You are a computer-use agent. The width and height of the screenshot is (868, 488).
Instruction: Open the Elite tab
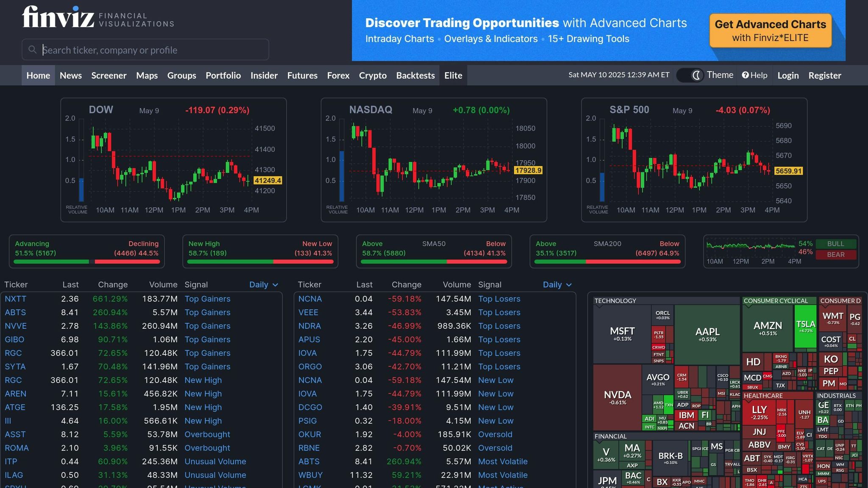[453, 75]
